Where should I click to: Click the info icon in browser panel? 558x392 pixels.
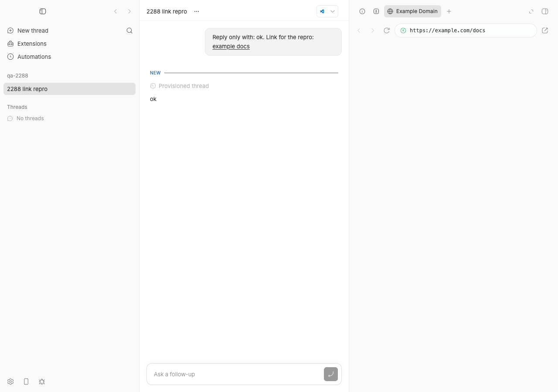[x=362, y=11]
